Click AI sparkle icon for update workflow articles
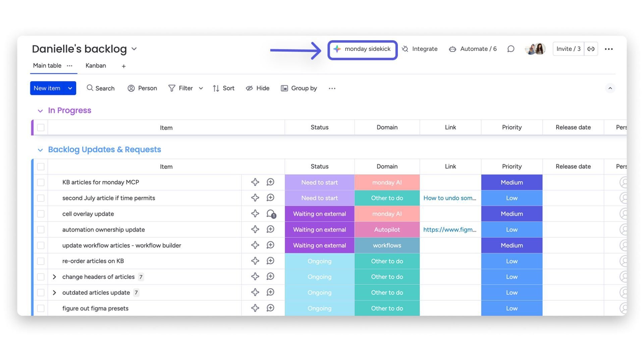Viewport: 644px width, 362px height. tap(255, 245)
